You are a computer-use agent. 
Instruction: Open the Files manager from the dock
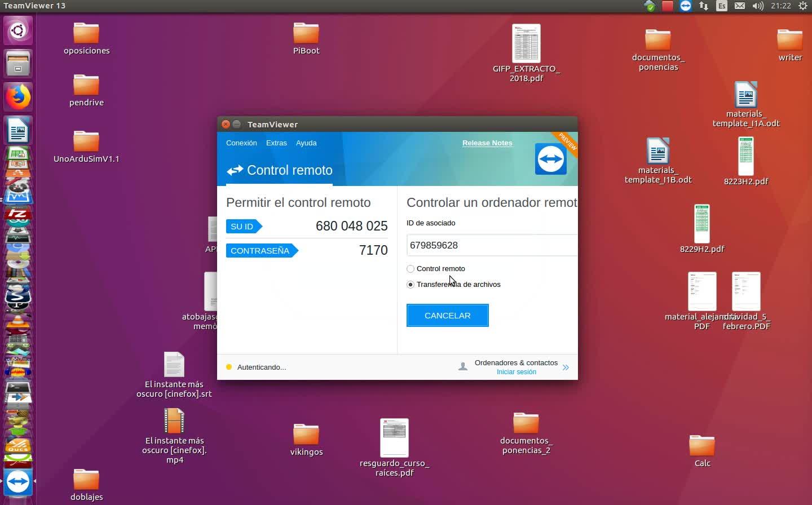point(18,64)
